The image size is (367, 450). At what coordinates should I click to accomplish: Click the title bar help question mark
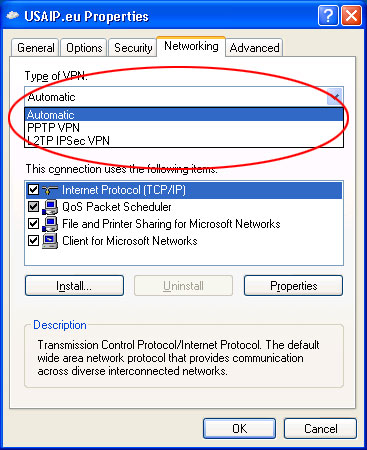[x=328, y=15]
